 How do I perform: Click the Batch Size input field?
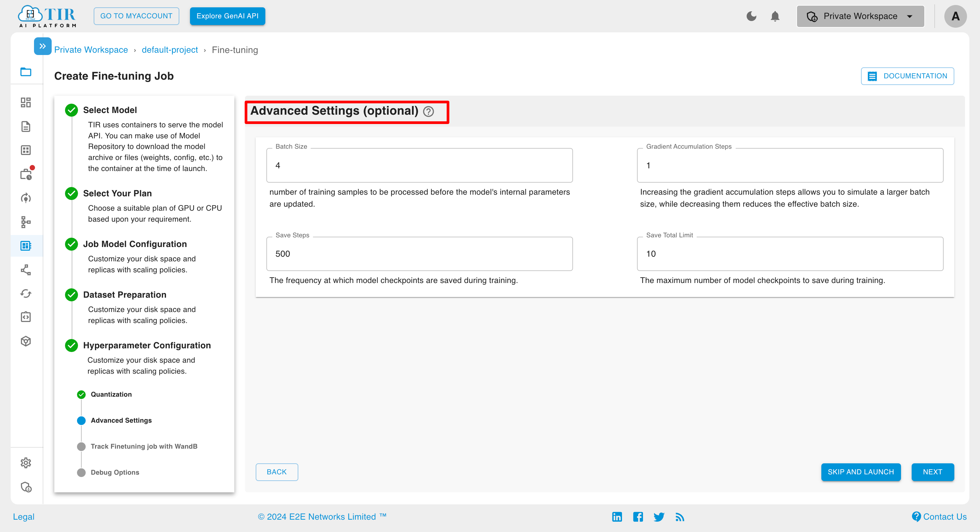pos(419,165)
